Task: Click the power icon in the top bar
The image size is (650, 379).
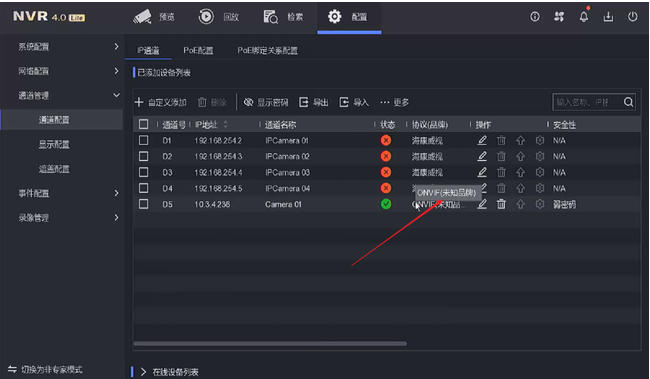Action: click(x=632, y=17)
